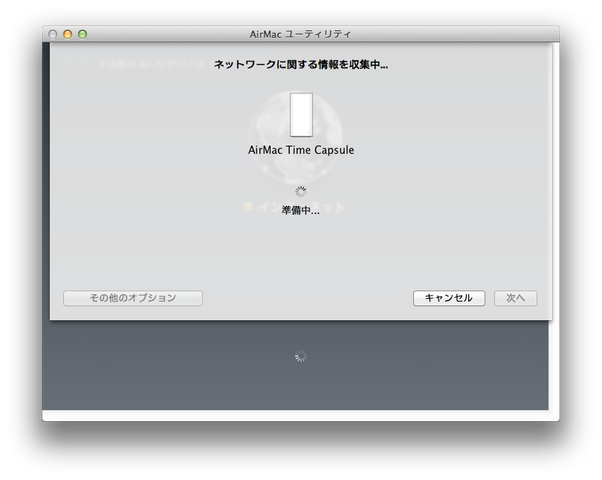Click the ネットワークに関する情報を収集中... heading

click(x=301, y=65)
